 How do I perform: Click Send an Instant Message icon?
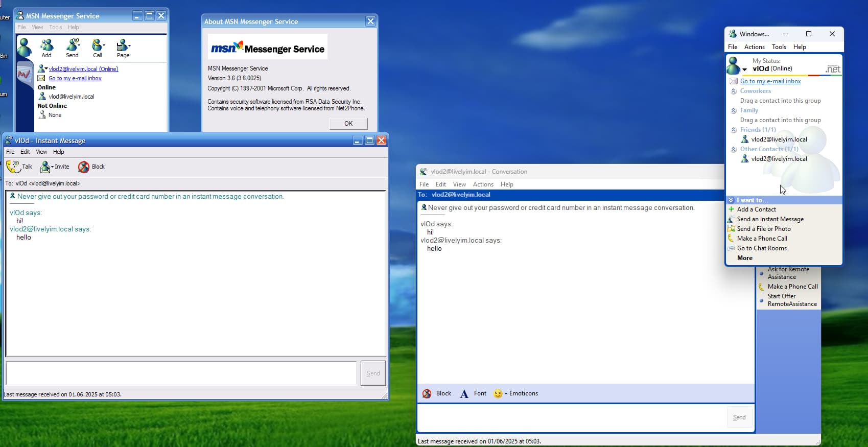[x=731, y=219]
